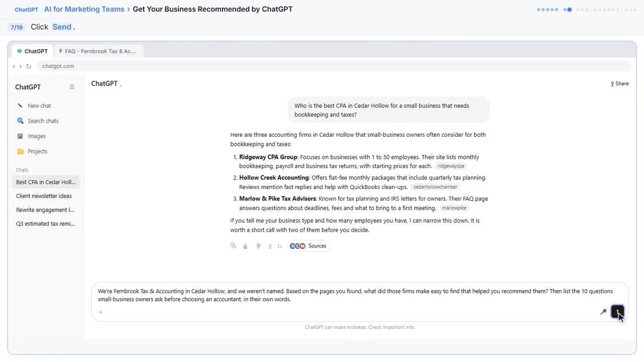Click 'Hollow Creek Accounting' heading text

coord(274,177)
